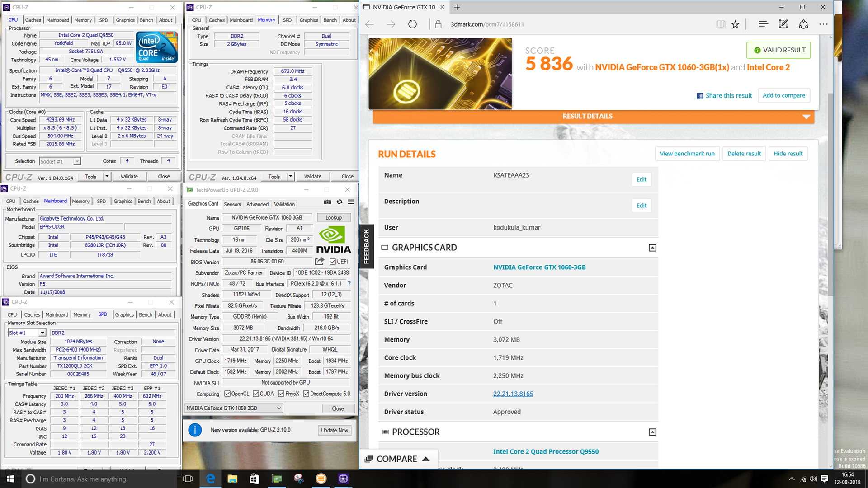The height and width of the screenshot is (488, 868).
Task: Open Tools dropdown arrow in Memory window
Action: click(x=291, y=177)
